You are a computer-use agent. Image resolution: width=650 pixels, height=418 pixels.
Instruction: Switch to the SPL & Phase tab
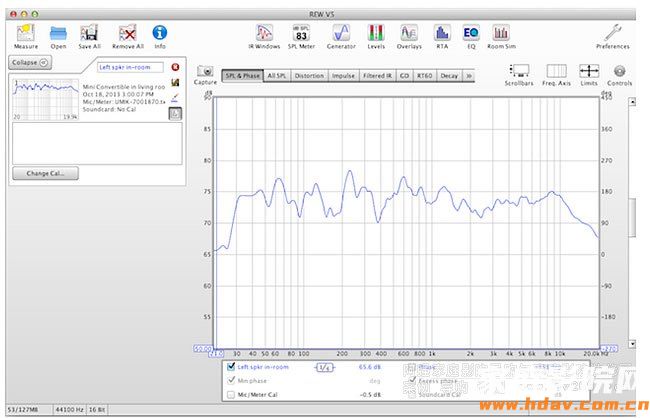click(x=243, y=76)
